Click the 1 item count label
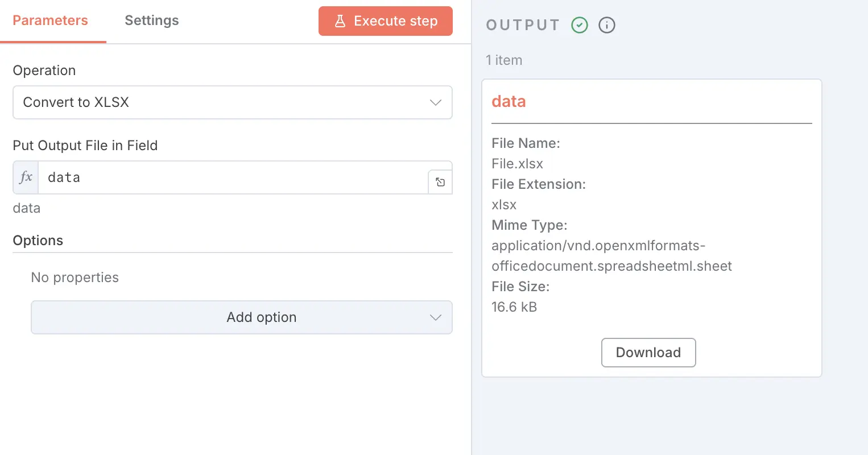 tap(504, 60)
